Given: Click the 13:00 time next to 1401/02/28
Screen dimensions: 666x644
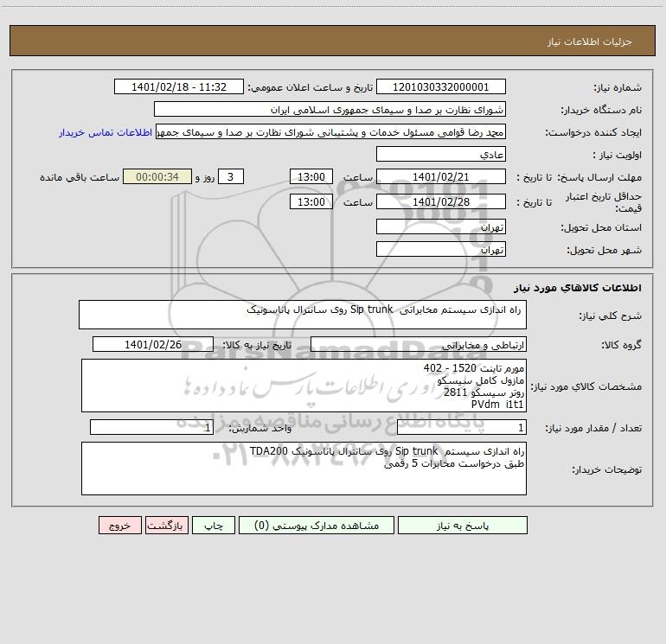Looking at the screenshot, I should point(311,201).
